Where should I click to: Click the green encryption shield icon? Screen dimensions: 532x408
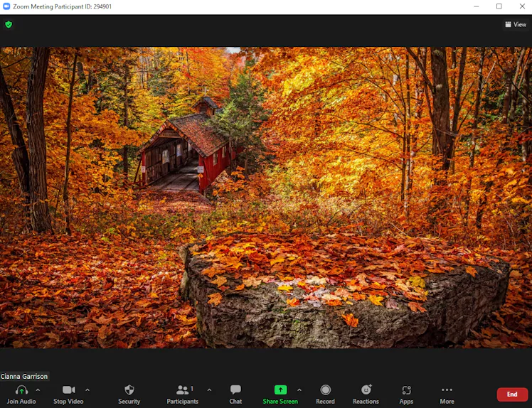tap(9, 24)
